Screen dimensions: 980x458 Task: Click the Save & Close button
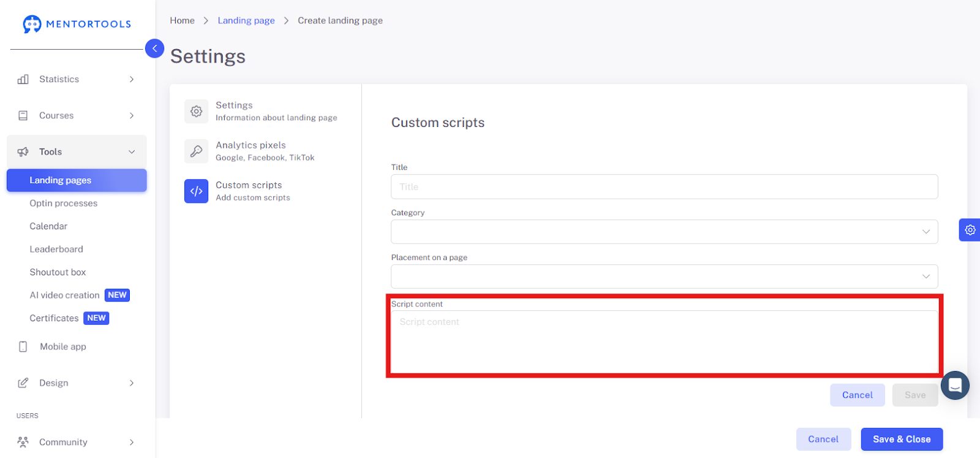click(x=902, y=439)
